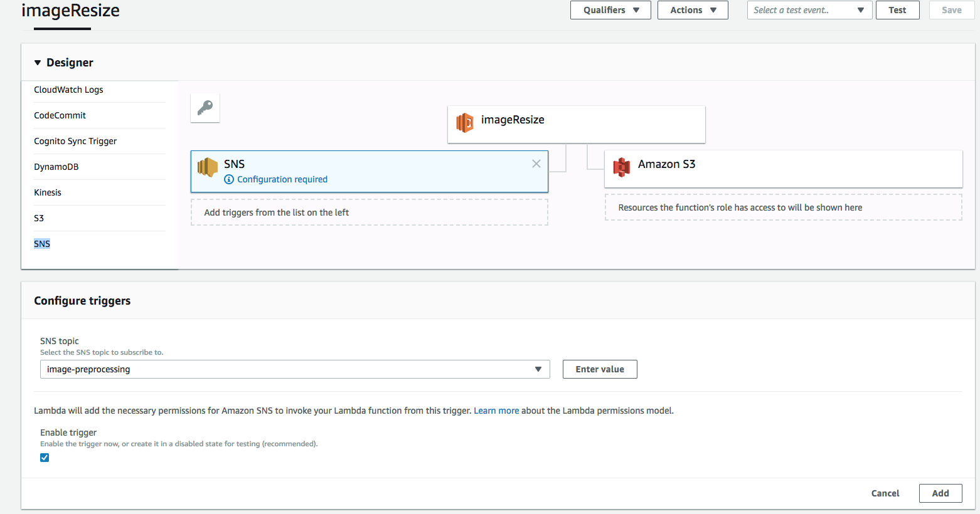Select DynamoDB from trigger list
Screen dimensions: 980x514
(56, 167)
